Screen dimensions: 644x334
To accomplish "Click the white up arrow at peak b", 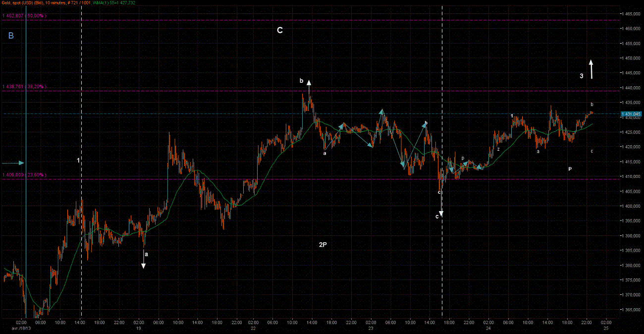I will pyautogui.click(x=309, y=86).
